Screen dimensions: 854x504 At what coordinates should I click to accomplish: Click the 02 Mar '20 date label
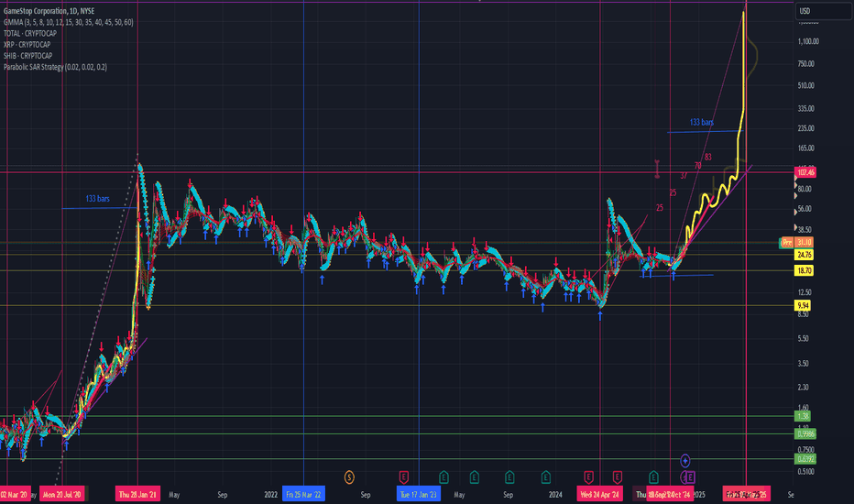click(x=15, y=494)
